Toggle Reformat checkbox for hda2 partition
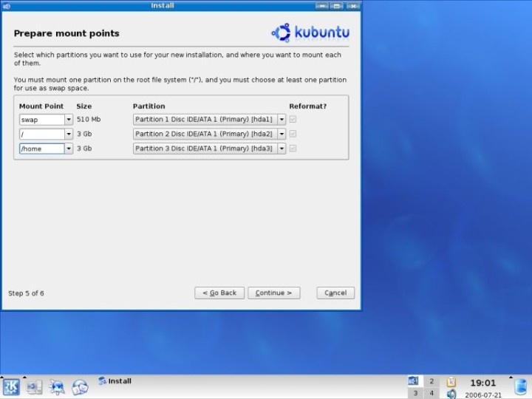This screenshot has height=399, width=532. (x=293, y=134)
